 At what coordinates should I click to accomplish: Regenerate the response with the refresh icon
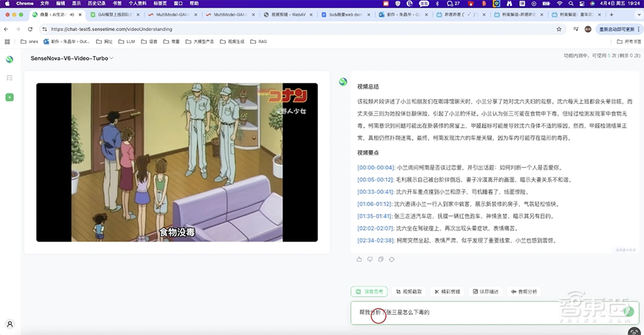click(391, 259)
